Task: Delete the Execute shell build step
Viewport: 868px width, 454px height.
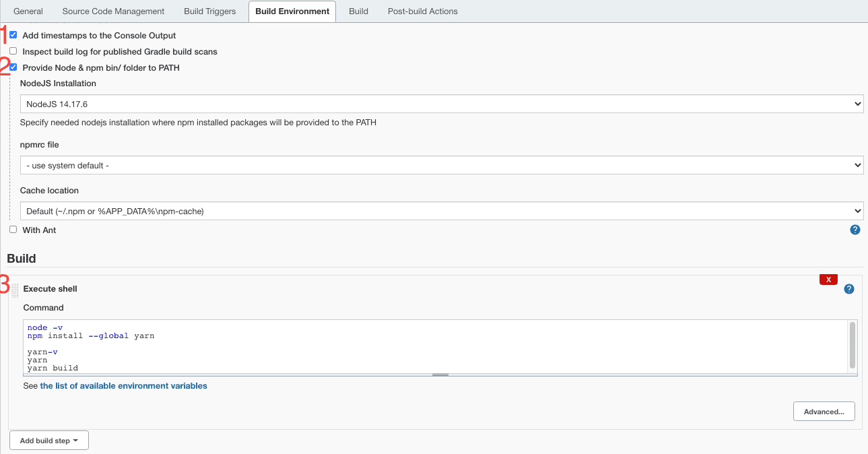Action: [828, 280]
